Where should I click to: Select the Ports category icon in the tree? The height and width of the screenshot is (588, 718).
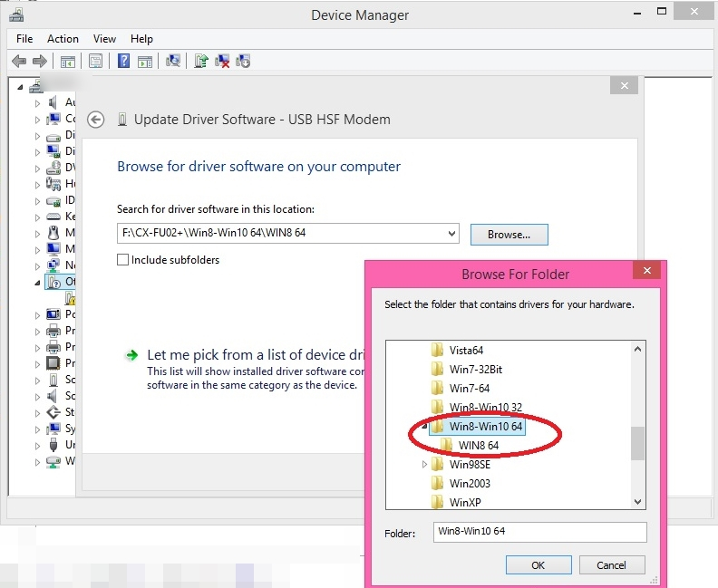pos(53,314)
